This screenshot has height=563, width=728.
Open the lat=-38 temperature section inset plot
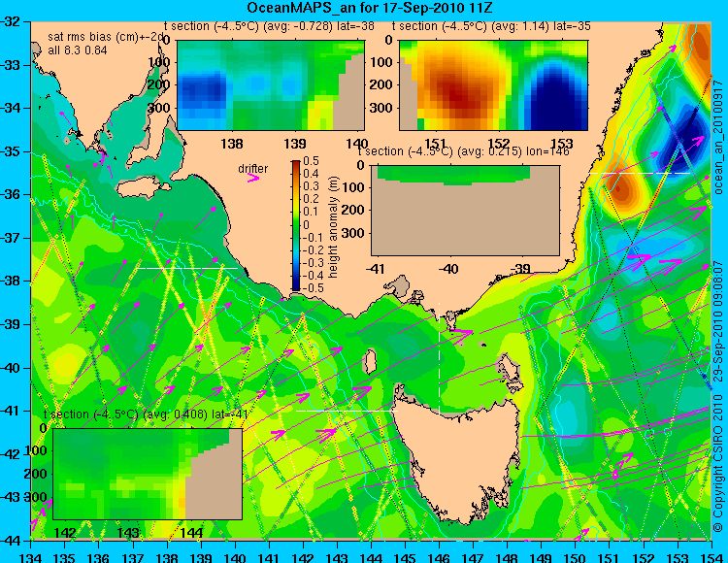coord(271,85)
